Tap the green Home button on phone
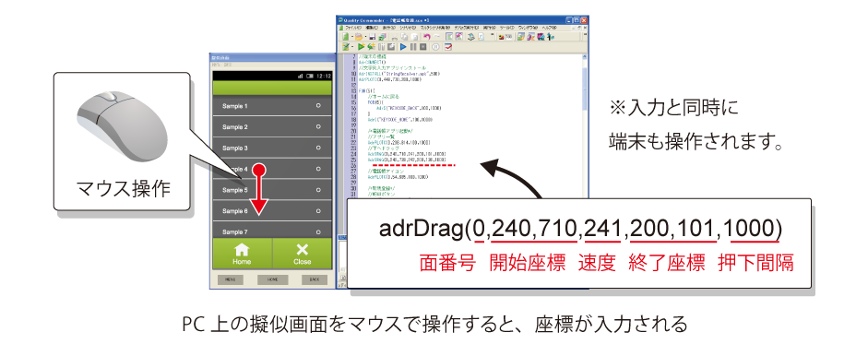 coord(242,254)
